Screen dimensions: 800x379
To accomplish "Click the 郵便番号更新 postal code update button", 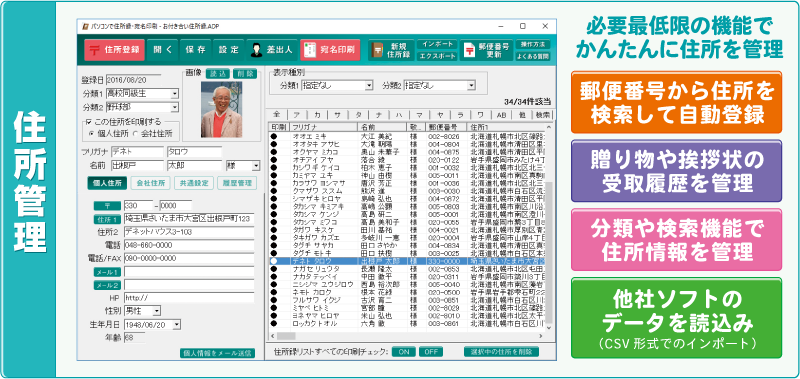I will (486, 50).
